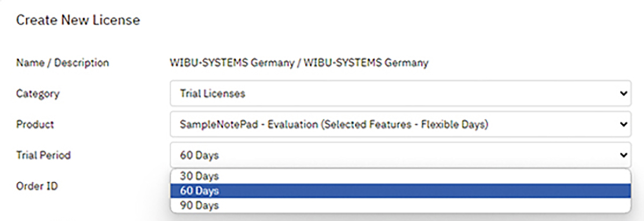This screenshot has height=221, width=644.
Task: Click the chevron arrow on Product field
Action: pos(623,124)
